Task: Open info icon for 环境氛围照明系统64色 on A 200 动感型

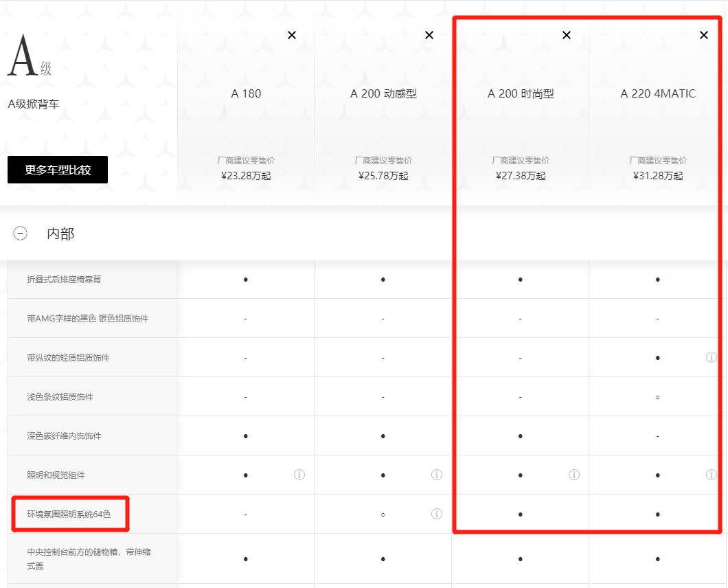Action: click(437, 514)
